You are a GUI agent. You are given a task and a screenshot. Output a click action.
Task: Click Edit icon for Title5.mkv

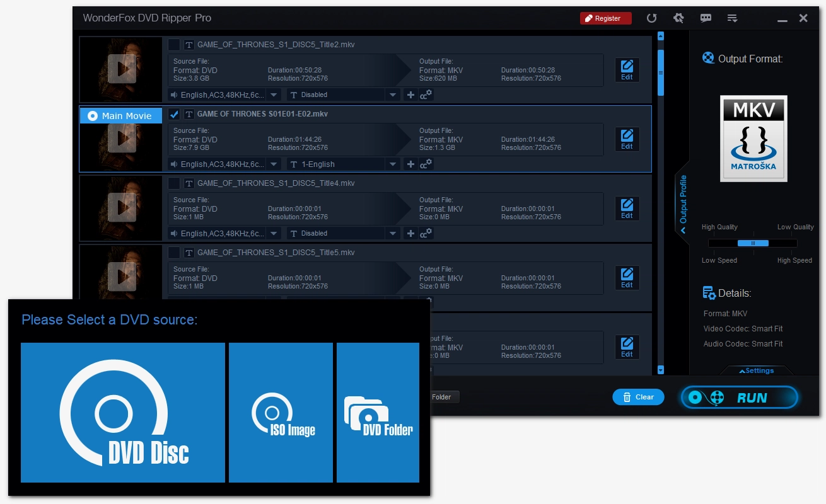(x=627, y=278)
